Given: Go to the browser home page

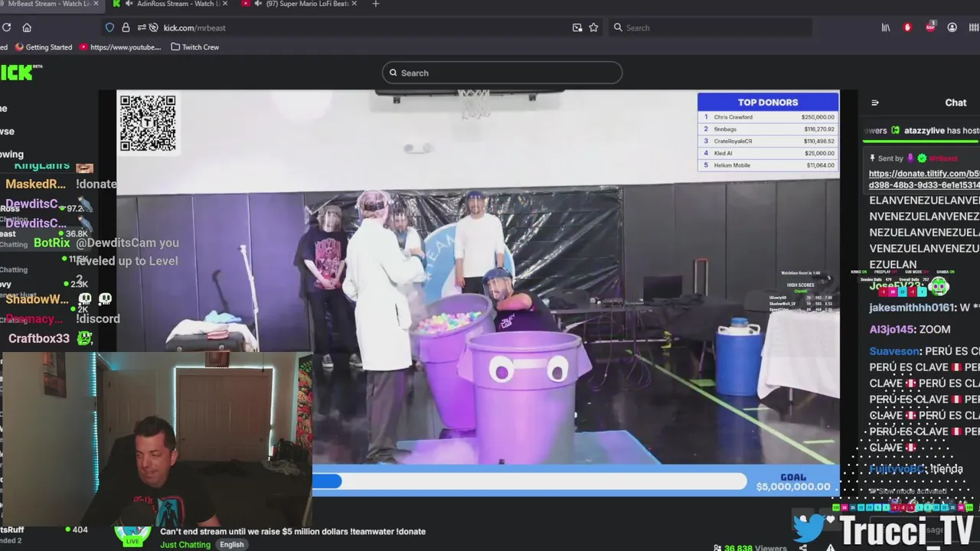Looking at the screenshot, I should click(27, 28).
